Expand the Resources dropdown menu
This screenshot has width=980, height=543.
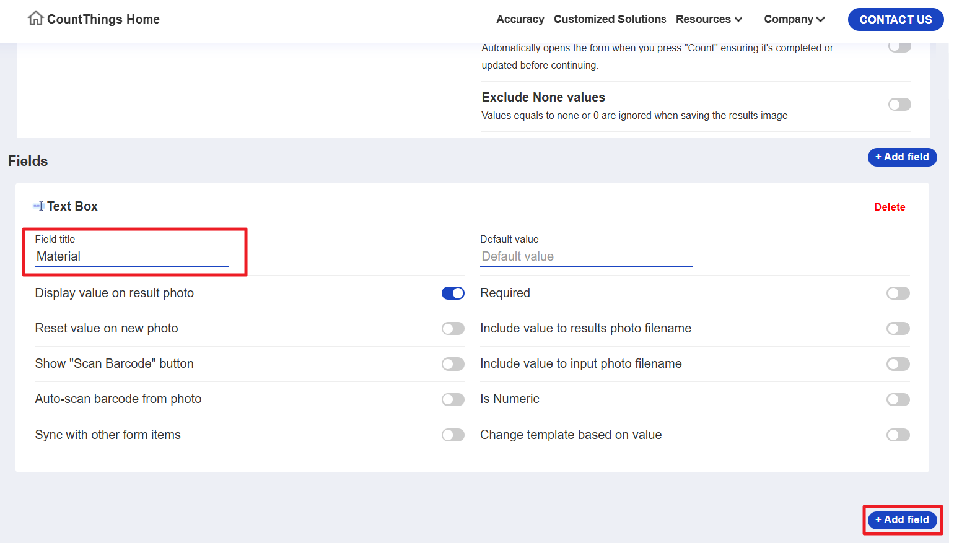pyautogui.click(x=709, y=19)
